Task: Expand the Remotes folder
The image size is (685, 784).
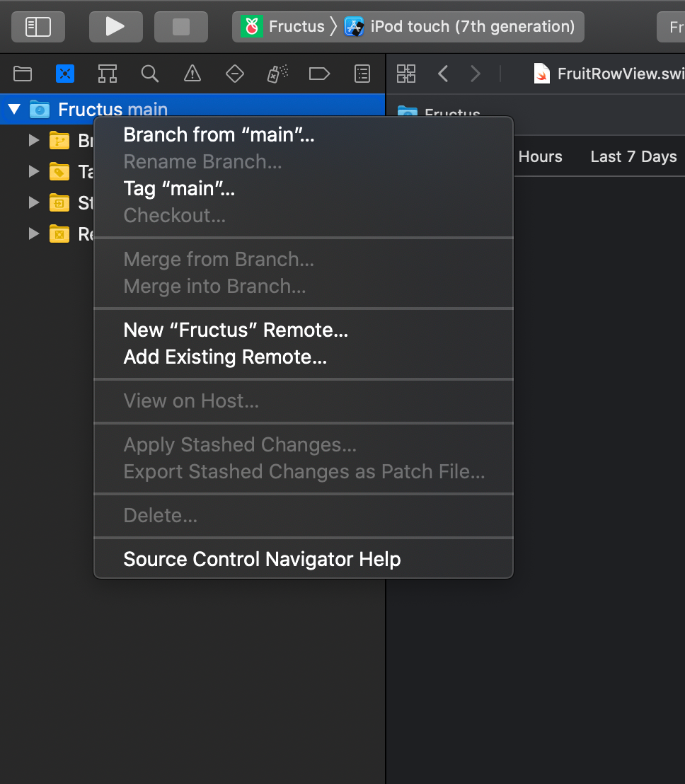Action: tap(33, 234)
